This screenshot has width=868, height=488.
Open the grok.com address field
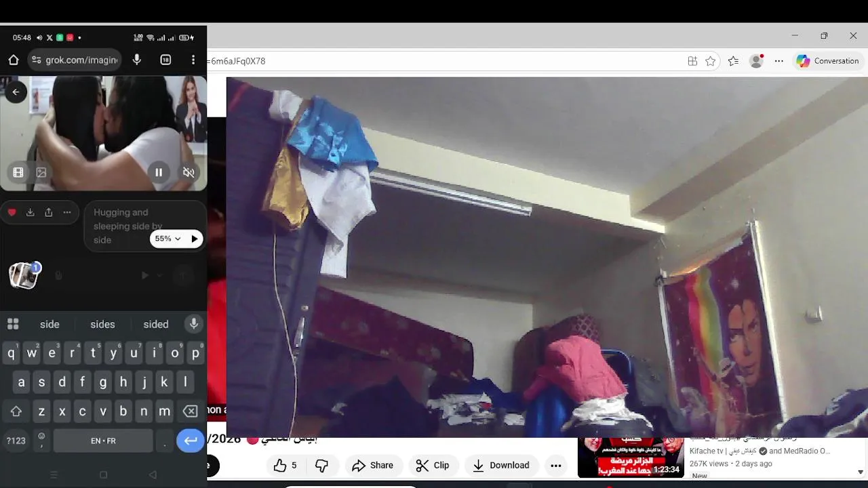pyautogui.click(x=75, y=60)
